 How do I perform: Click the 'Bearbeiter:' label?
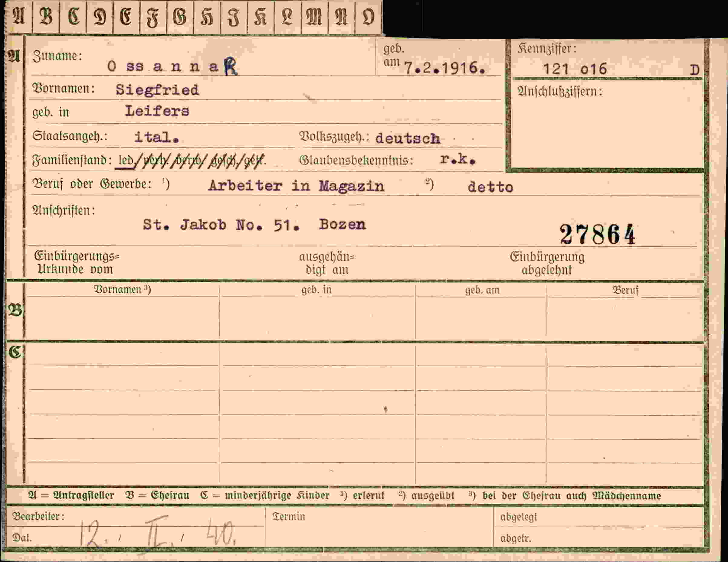(x=38, y=516)
